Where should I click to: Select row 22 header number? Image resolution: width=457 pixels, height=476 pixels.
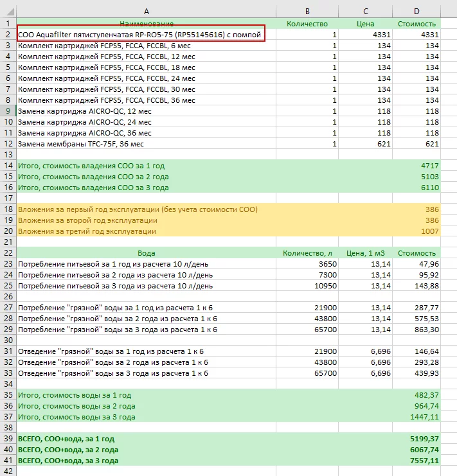8,253
